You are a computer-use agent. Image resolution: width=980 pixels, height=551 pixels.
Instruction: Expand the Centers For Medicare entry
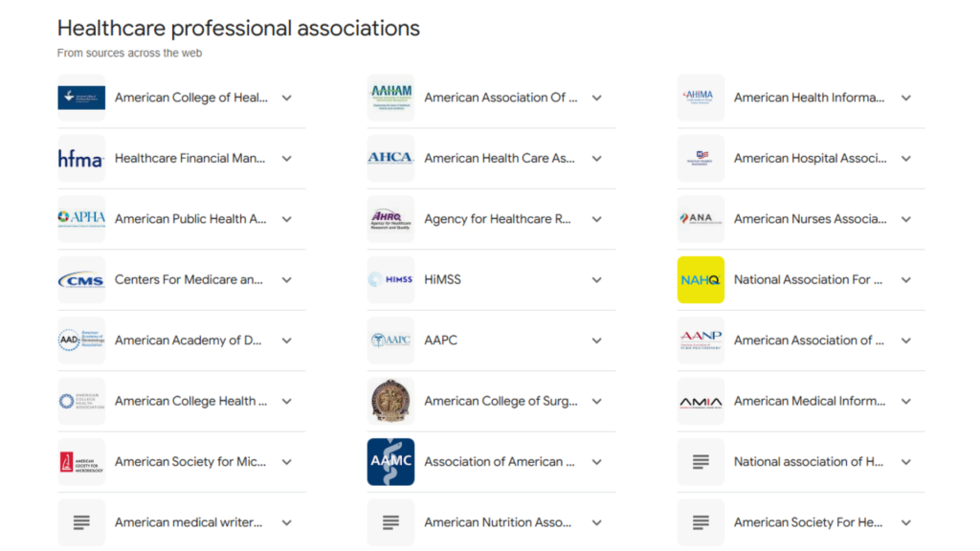[x=286, y=279]
